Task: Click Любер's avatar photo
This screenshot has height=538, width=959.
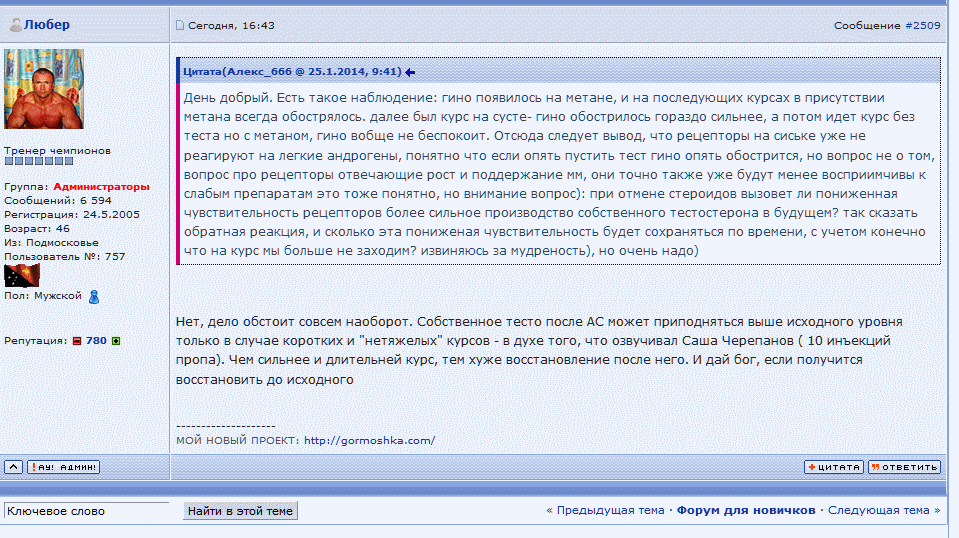Action: pyautogui.click(x=44, y=90)
